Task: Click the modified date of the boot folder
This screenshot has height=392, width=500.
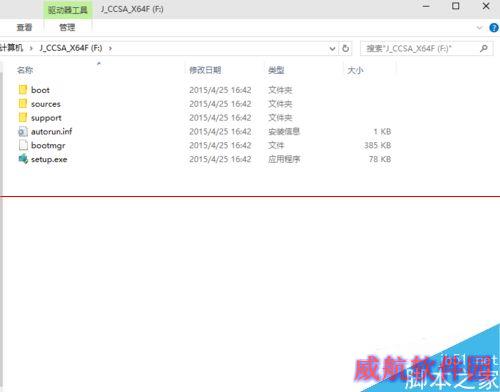Action: click(x=220, y=90)
